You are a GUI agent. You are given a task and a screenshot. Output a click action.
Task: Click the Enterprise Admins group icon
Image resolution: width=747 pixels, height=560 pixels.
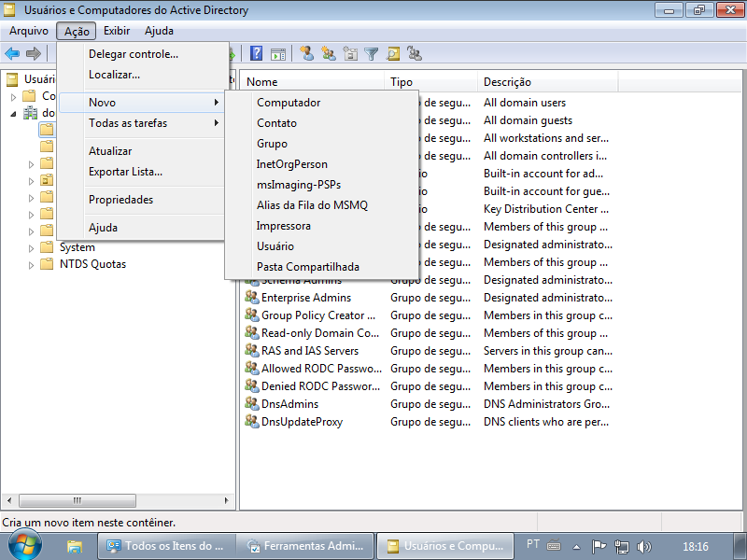point(252,297)
